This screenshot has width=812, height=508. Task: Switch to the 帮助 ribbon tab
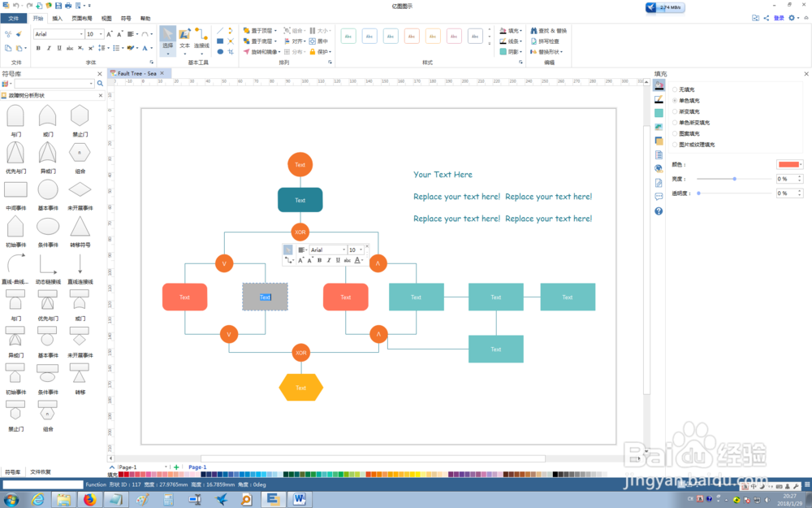pos(145,18)
